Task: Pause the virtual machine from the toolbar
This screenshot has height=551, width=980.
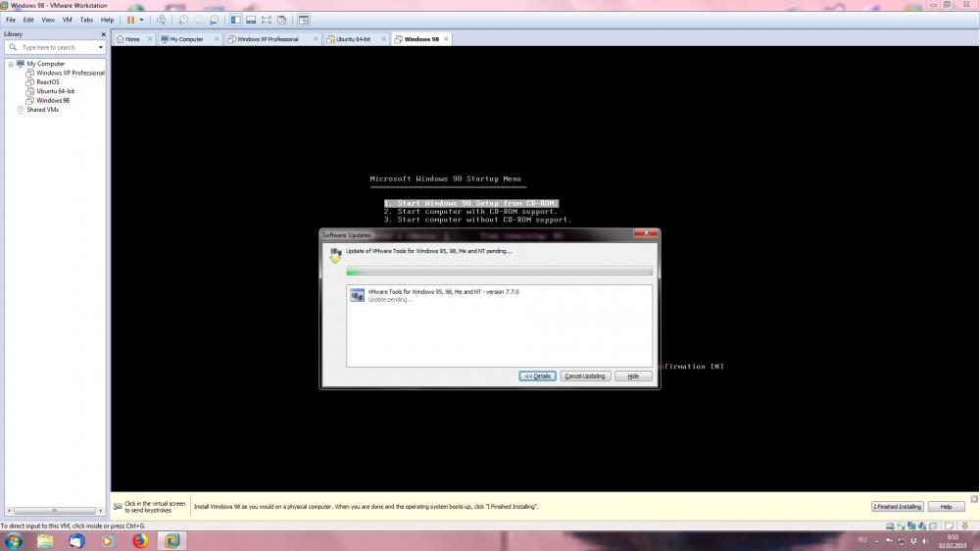Action: point(130,20)
